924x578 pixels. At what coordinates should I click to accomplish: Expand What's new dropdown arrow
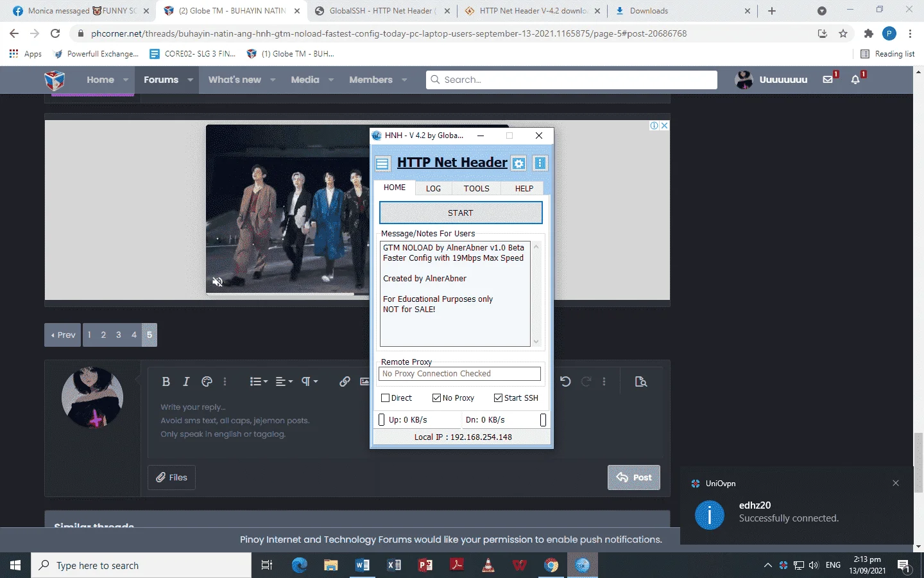click(273, 80)
